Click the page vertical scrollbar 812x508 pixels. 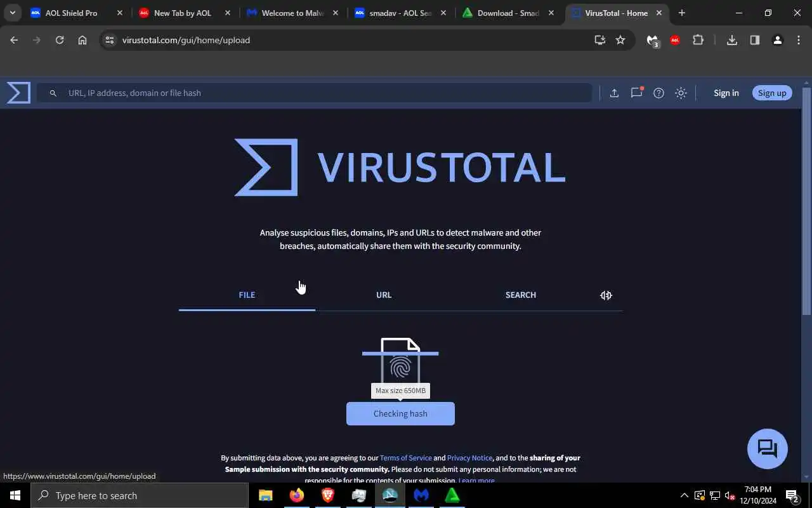click(806, 201)
